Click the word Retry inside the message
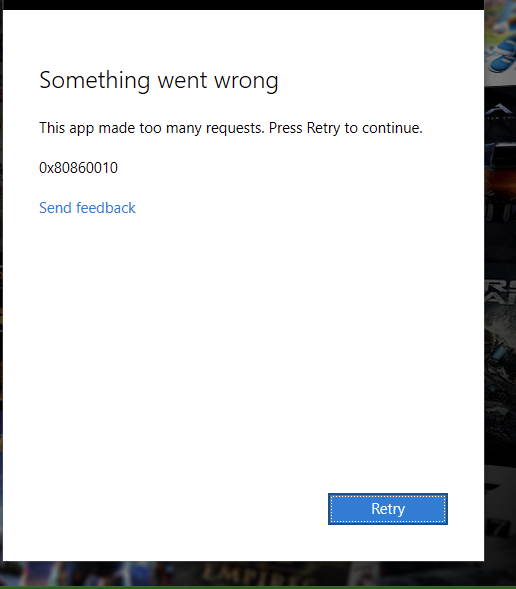The width and height of the screenshot is (516, 589). click(323, 128)
